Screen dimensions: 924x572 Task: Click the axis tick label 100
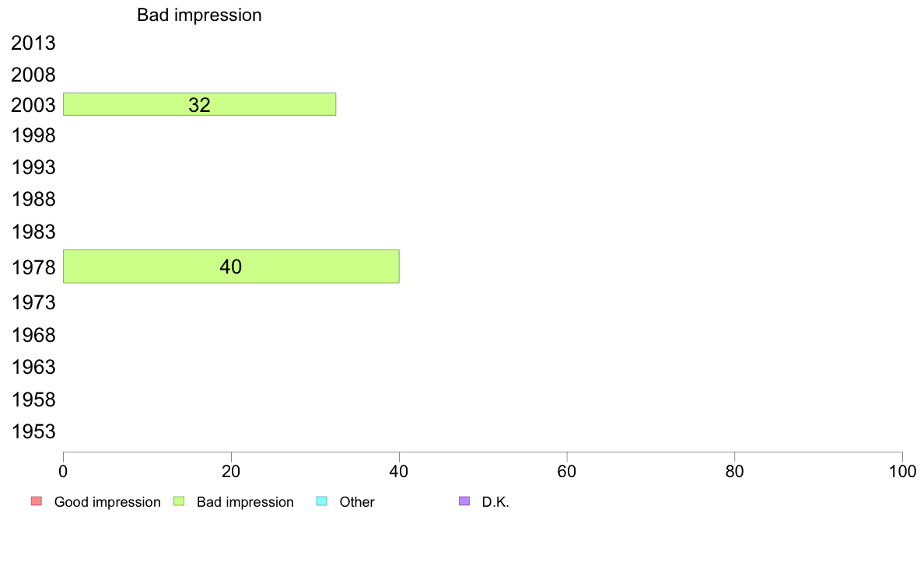click(903, 471)
